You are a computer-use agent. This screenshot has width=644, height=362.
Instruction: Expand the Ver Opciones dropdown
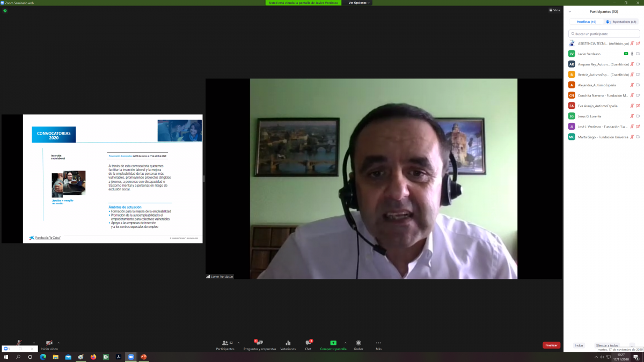(x=359, y=3)
